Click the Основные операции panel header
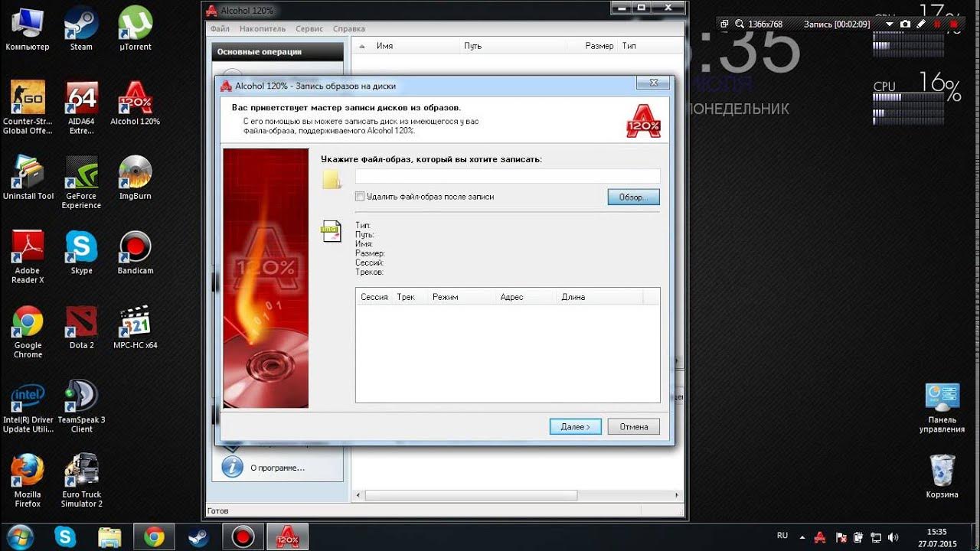 coord(277,52)
